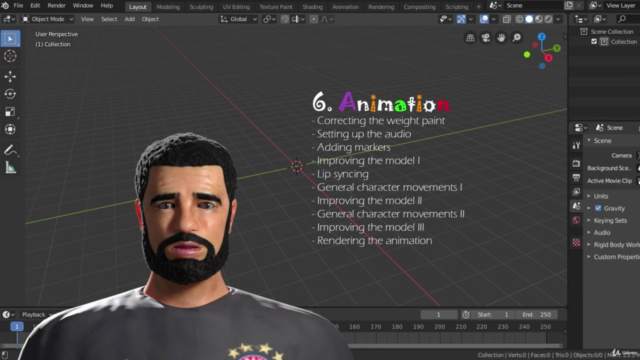This screenshot has height=360, width=640.
Task: Open the File menu
Action: point(18,6)
